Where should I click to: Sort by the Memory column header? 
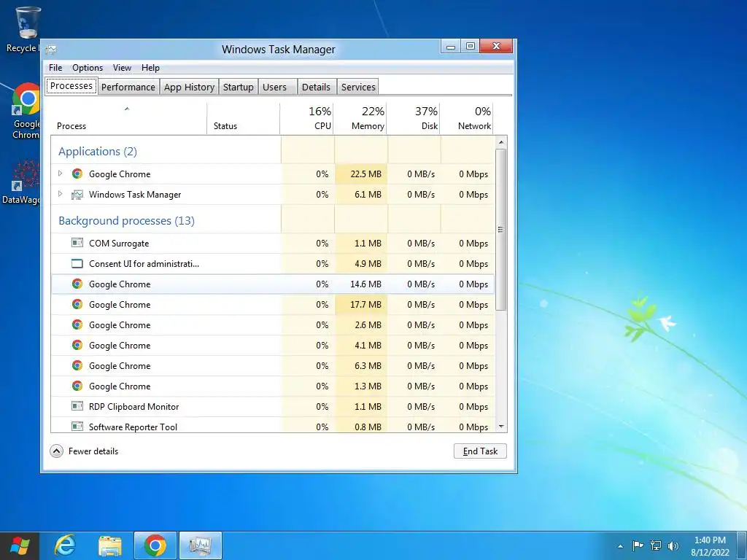[360, 119]
